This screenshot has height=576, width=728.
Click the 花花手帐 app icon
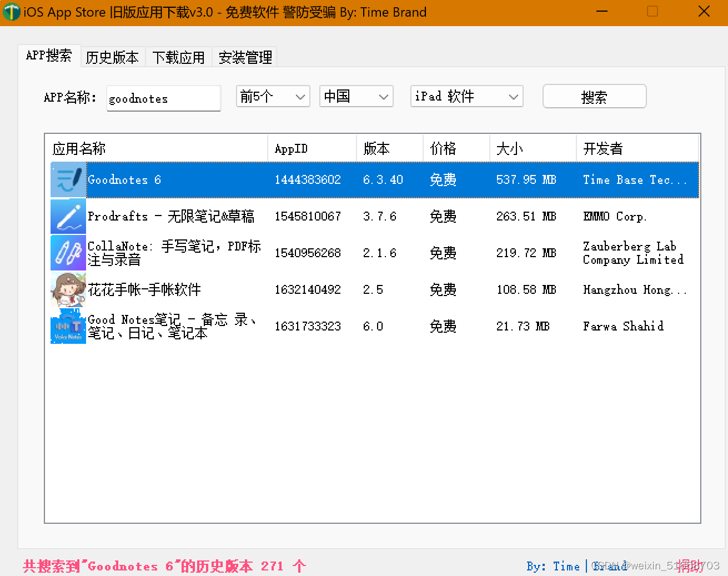coord(68,289)
